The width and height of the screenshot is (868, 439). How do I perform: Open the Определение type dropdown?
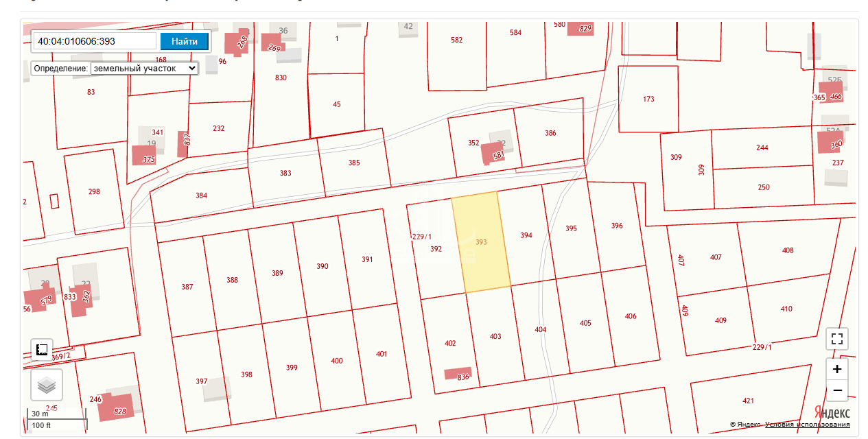144,69
